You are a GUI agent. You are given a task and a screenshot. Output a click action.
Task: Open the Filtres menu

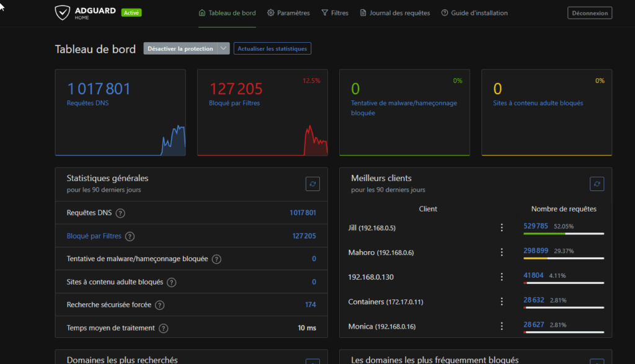[335, 13]
